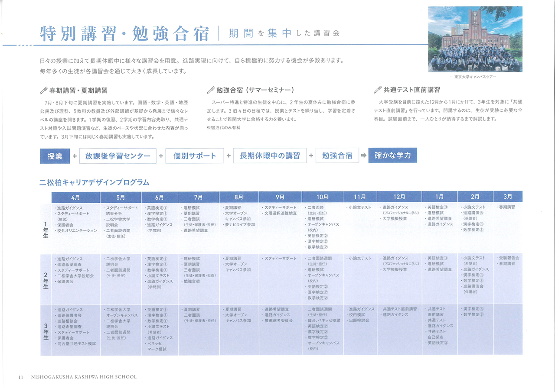Click 河合塾共通テスト模試 in the table
Viewport: 555px width, 392px height.
point(76,343)
